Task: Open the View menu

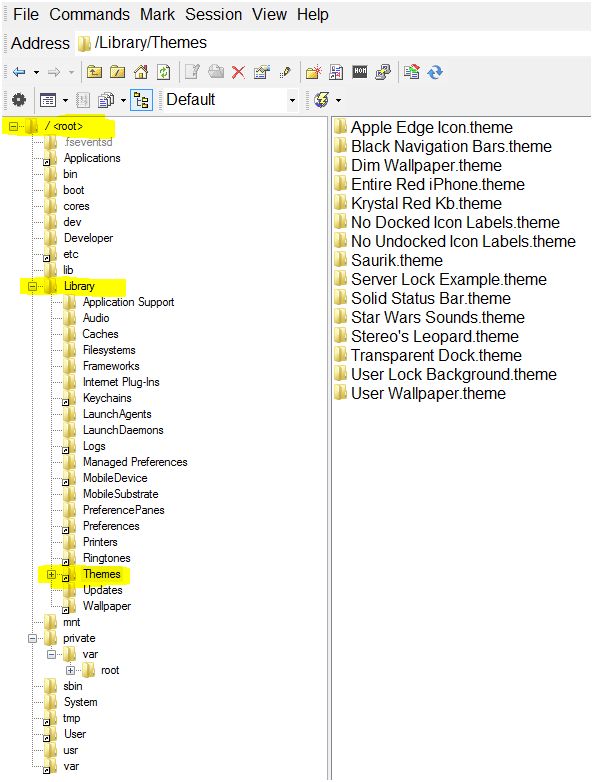Action: 269,14
